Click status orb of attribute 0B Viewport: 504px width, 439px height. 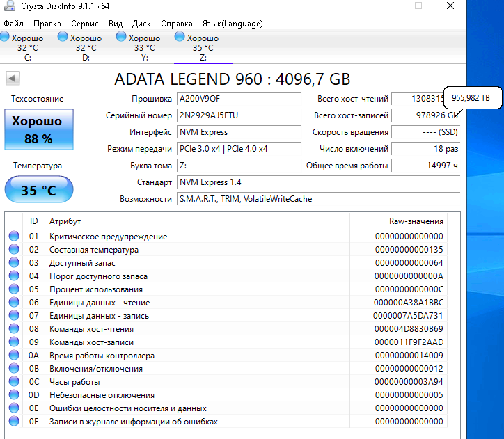[14, 368]
